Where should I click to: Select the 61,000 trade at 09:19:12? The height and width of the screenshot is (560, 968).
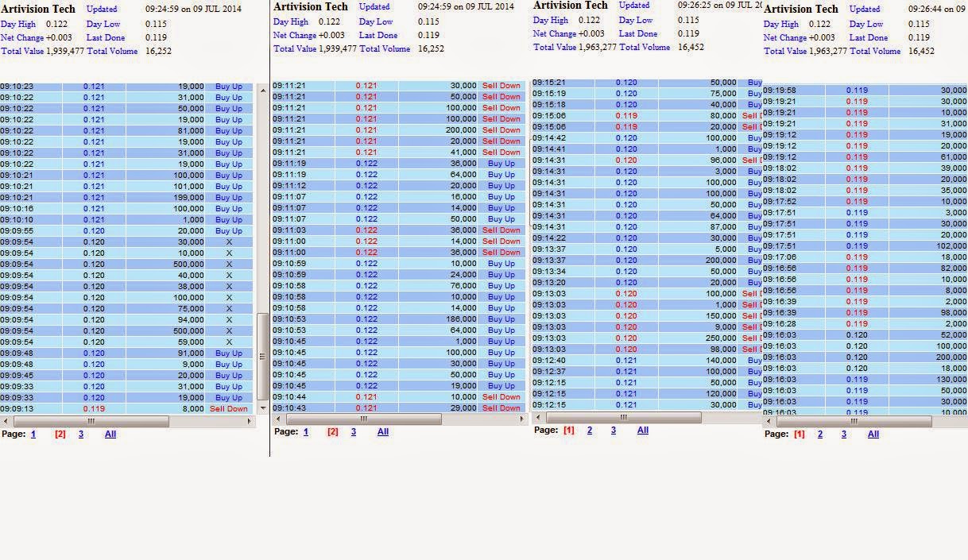pos(865,157)
